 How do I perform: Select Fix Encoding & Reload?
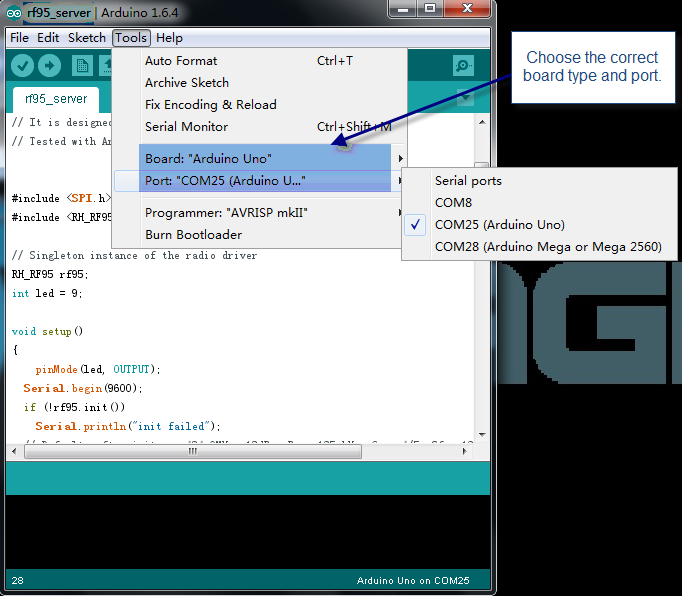(259, 105)
